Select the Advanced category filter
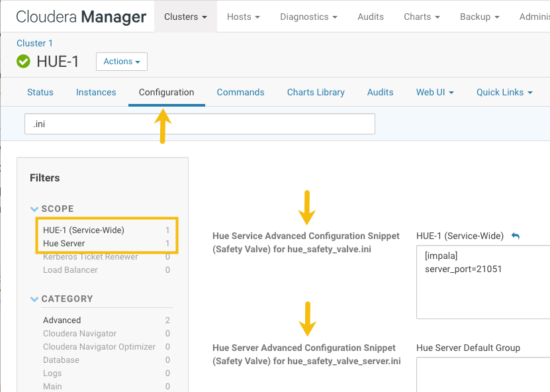The image size is (550, 392). [x=62, y=320]
